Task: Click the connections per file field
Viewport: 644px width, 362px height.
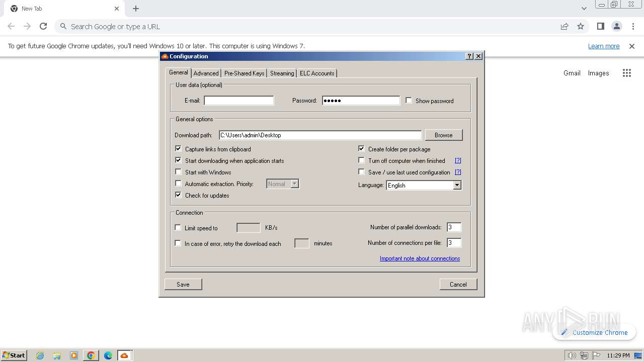Action: pos(454,243)
